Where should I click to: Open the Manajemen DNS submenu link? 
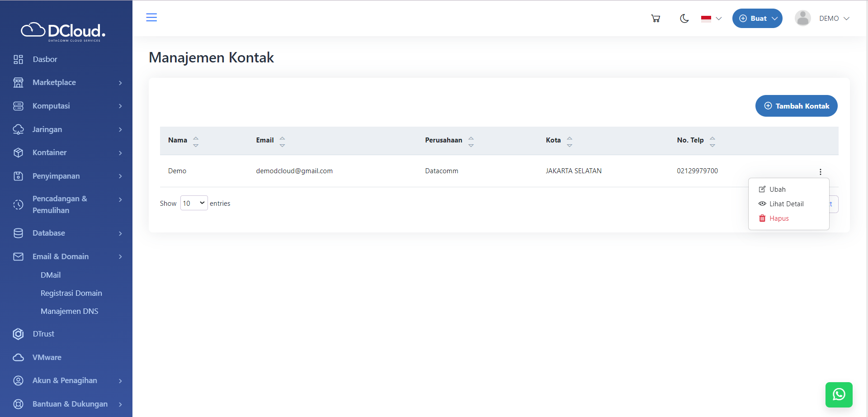[x=69, y=311]
